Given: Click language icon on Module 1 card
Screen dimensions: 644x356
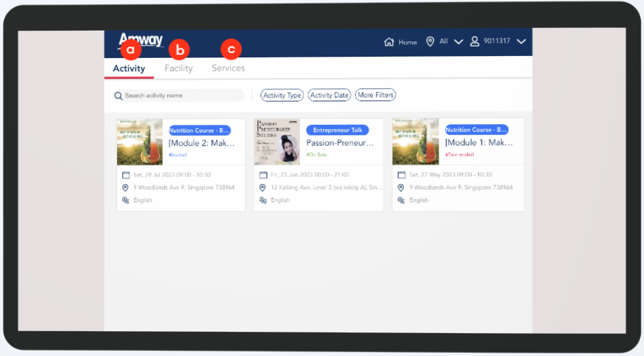Looking at the screenshot, I should tap(401, 200).
